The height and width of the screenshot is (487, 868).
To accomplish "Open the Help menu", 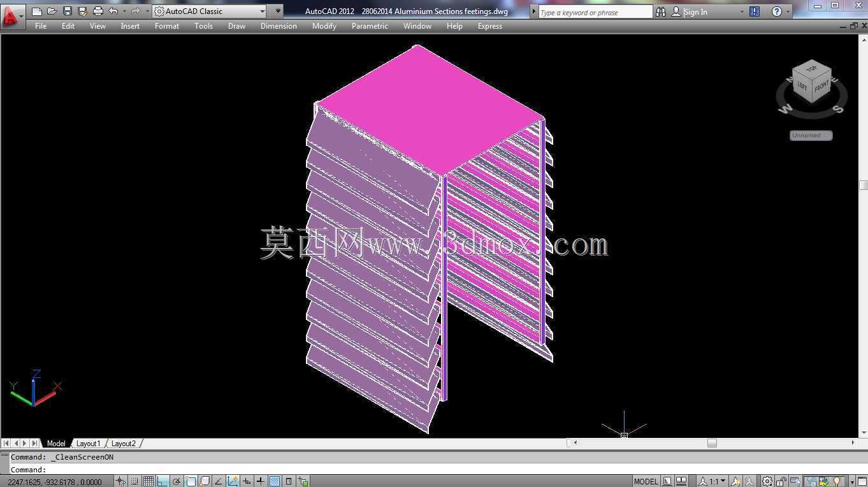I will click(454, 26).
